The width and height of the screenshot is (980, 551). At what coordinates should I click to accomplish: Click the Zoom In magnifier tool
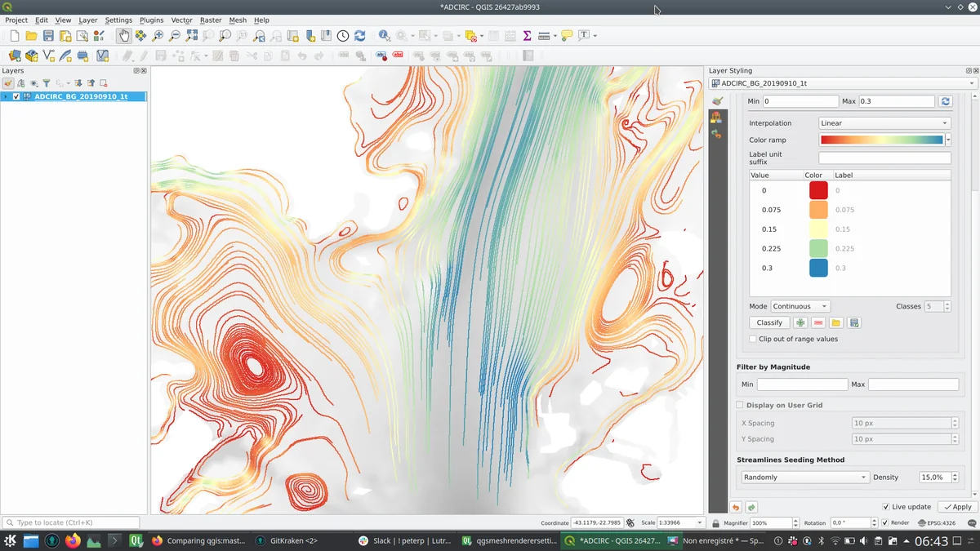click(158, 36)
